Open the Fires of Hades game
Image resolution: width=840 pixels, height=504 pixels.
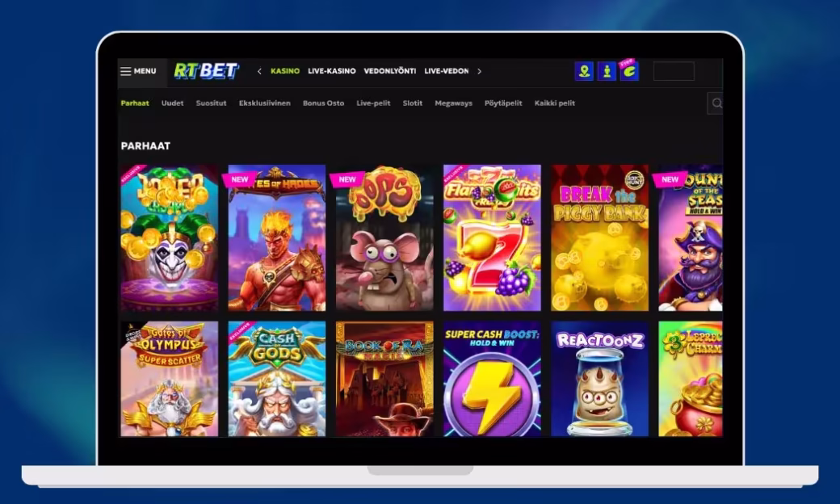pos(277,237)
